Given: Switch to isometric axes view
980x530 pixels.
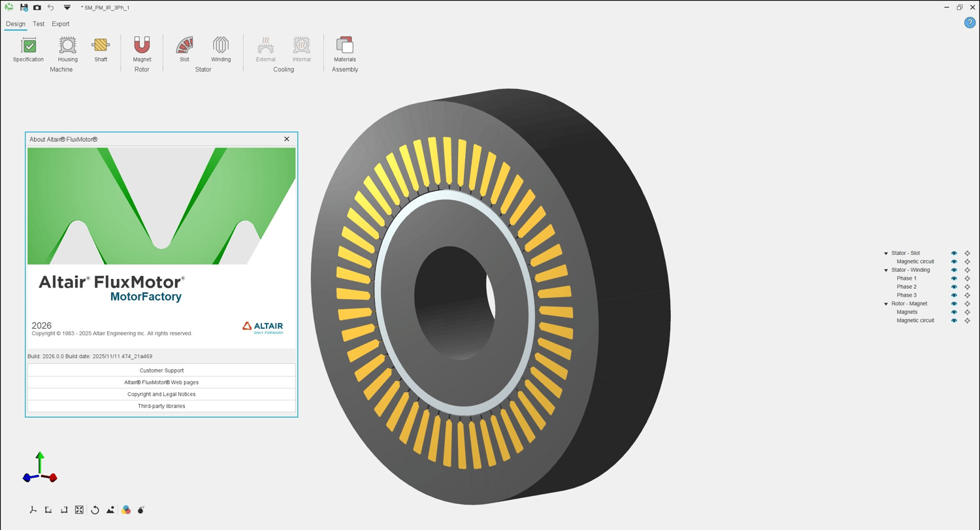Looking at the screenshot, I should (x=33, y=510).
